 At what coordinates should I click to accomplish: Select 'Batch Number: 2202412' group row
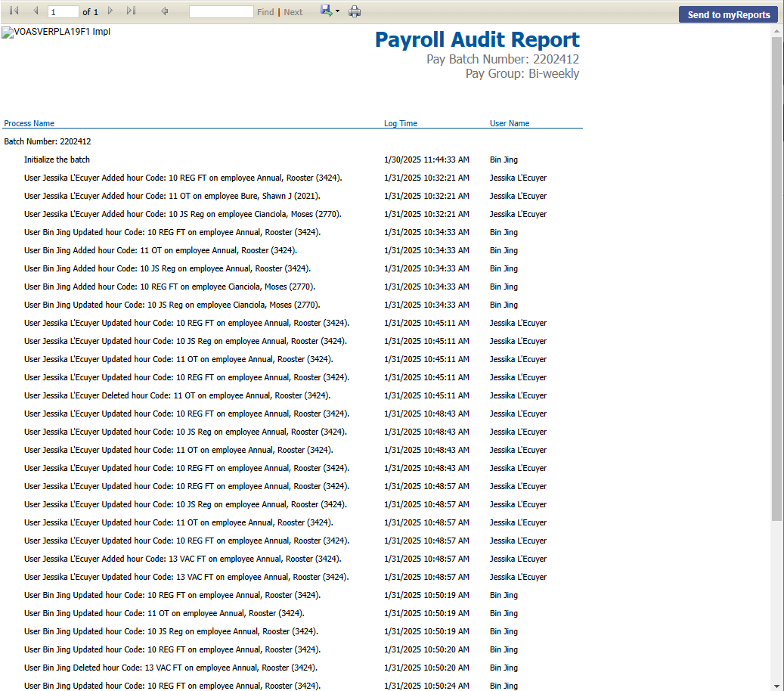(48, 141)
